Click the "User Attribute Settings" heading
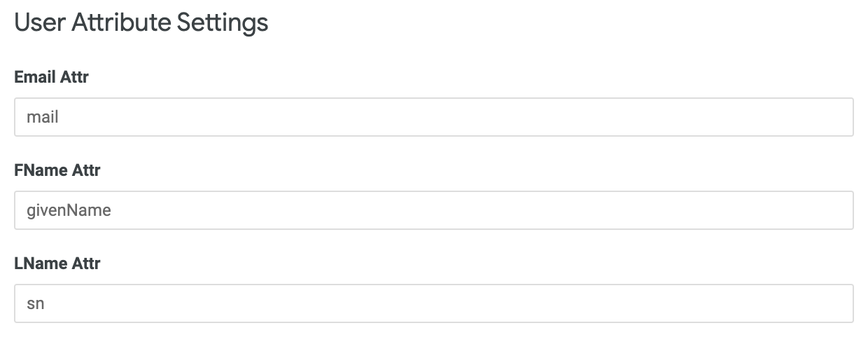Image resolution: width=868 pixels, height=342 pixels. point(141,22)
